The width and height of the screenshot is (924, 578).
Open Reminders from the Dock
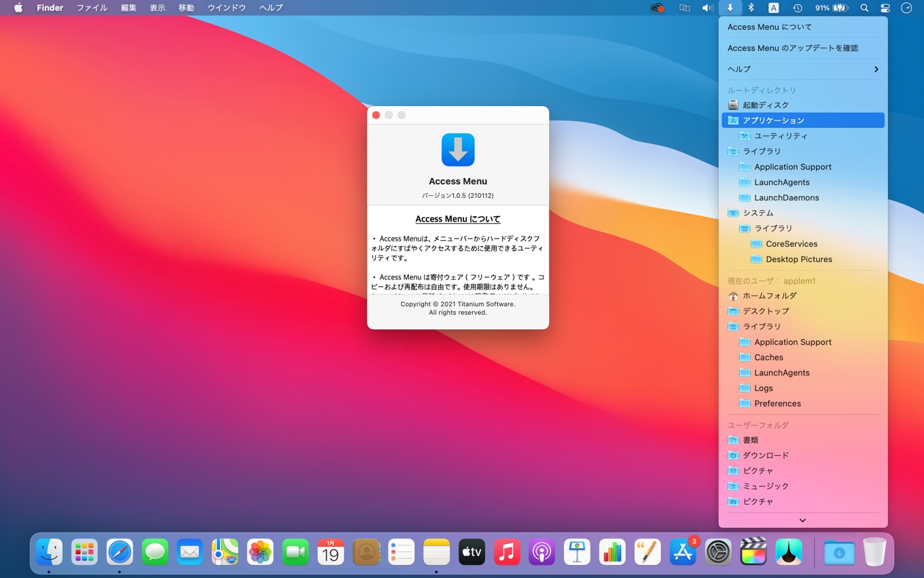pyautogui.click(x=401, y=551)
